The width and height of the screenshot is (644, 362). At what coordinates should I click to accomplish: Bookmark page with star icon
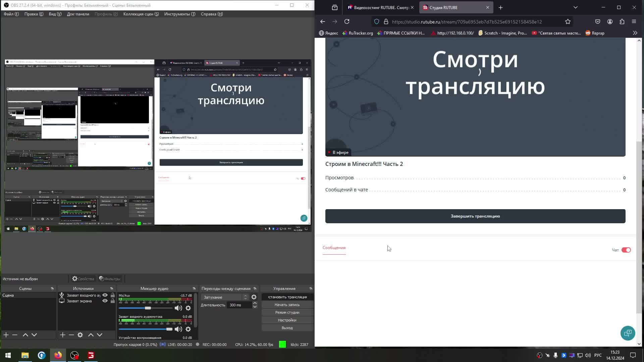click(x=568, y=22)
